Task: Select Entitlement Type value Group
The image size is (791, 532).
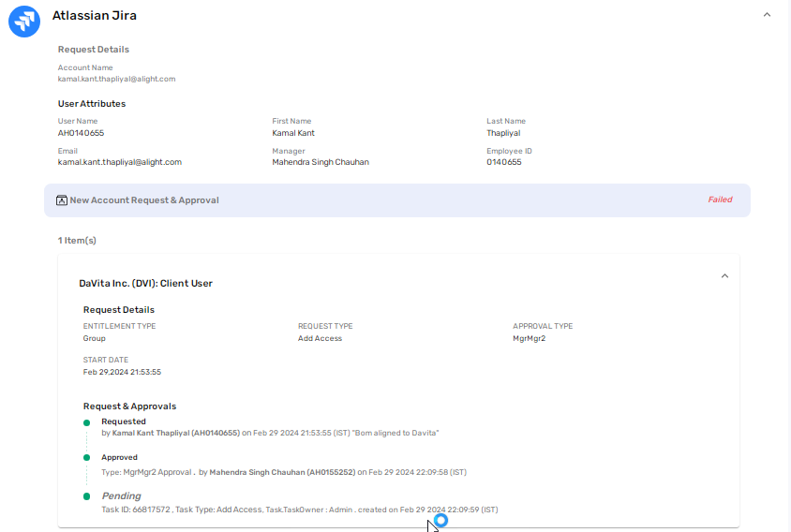Action: click(95, 338)
